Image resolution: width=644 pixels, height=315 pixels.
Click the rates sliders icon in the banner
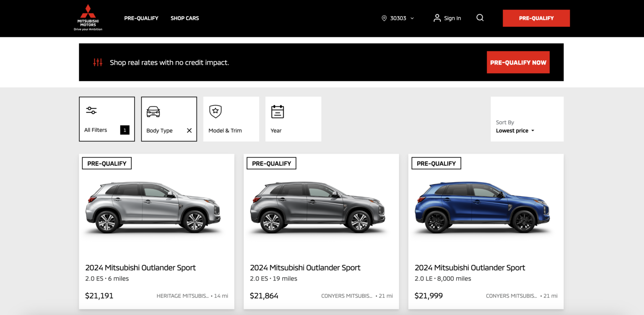click(x=97, y=62)
